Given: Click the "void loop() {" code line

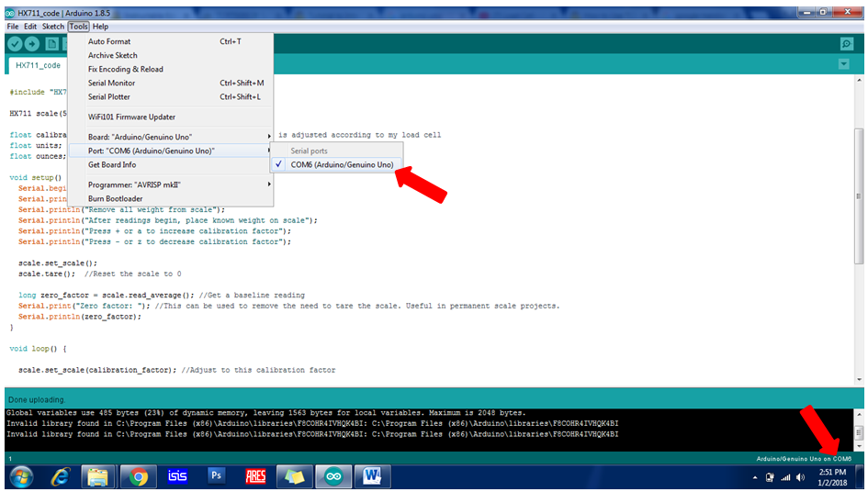Looking at the screenshot, I should [x=38, y=349].
